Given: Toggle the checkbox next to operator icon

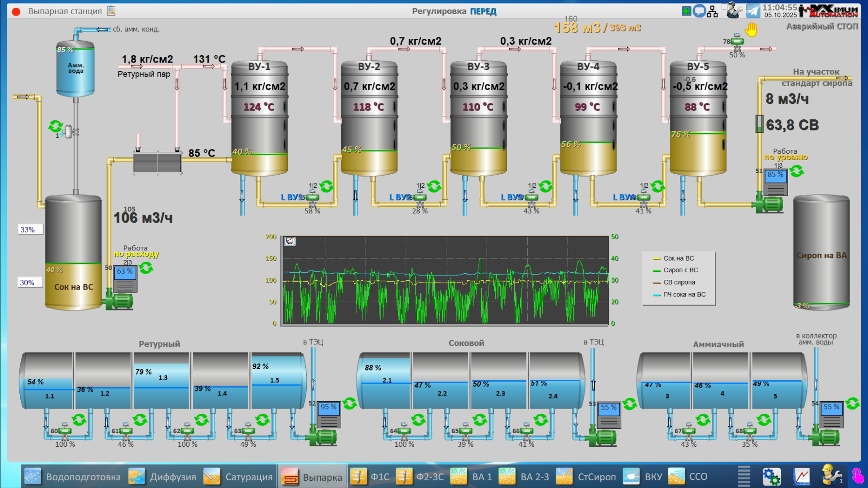Looking at the screenshot, I should click(x=725, y=6).
